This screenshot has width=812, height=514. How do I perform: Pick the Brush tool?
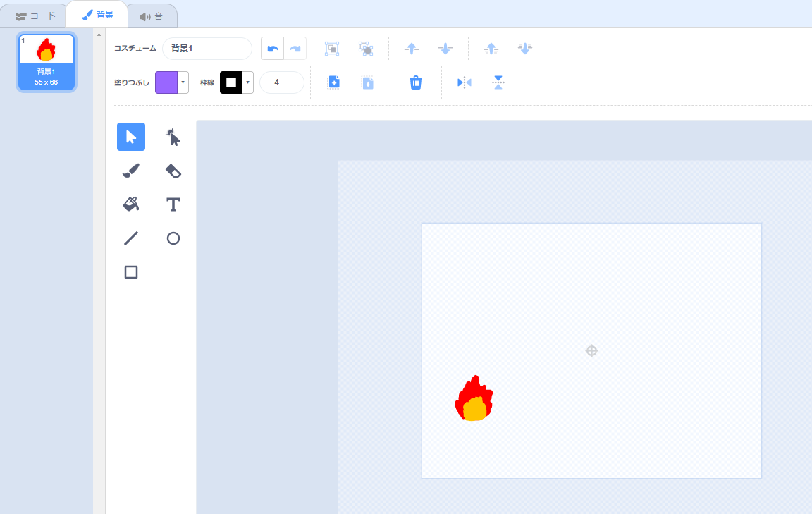tap(131, 171)
